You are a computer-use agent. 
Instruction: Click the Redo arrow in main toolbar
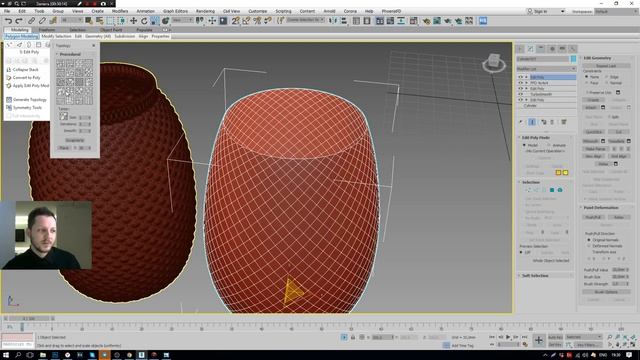[x=18, y=21]
